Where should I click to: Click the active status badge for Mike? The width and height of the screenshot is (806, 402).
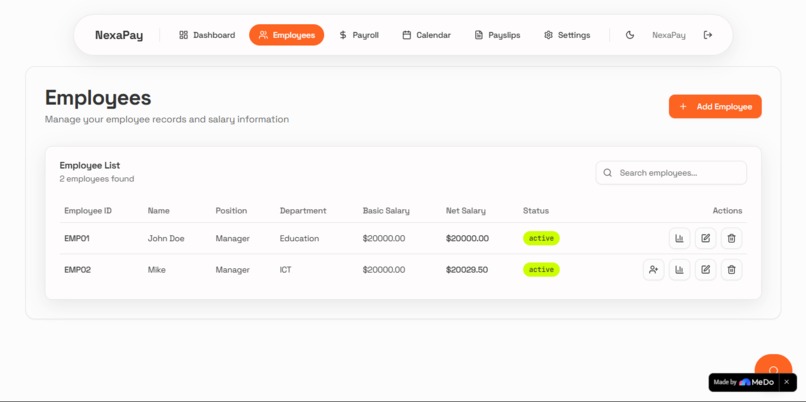(541, 270)
